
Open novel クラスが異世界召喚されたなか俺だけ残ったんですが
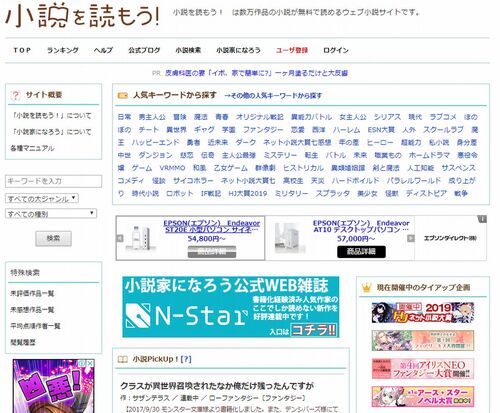pyautogui.click(x=217, y=386)
